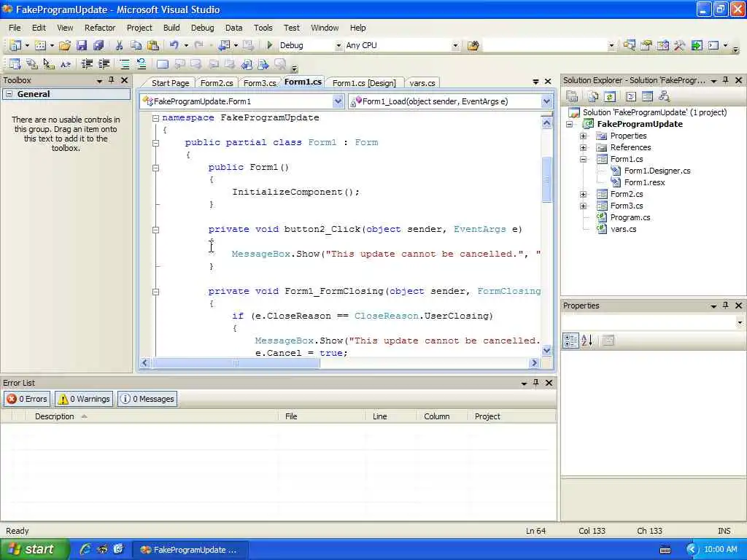Click Refresh in Solution Explorer
The width and height of the screenshot is (747, 560).
tap(610, 97)
